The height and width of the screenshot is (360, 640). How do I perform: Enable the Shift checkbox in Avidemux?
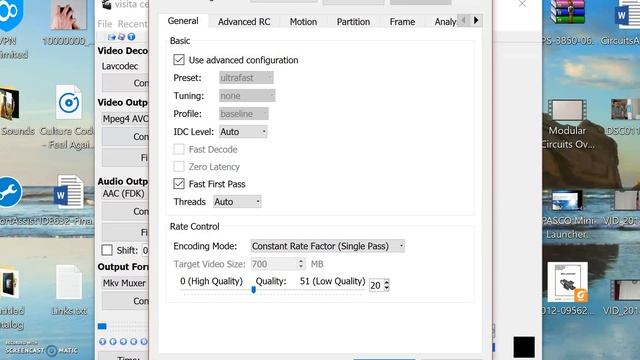tap(107, 250)
